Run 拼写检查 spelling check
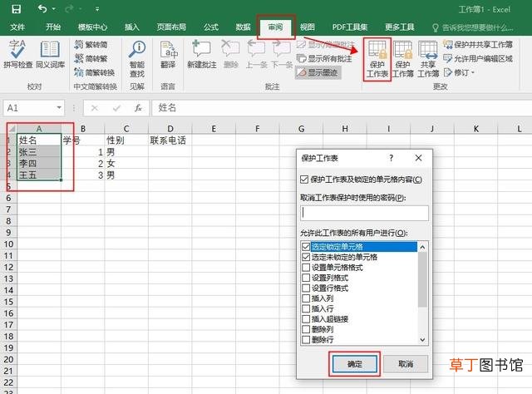The width and height of the screenshot is (532, 394). tap(18, 54)
